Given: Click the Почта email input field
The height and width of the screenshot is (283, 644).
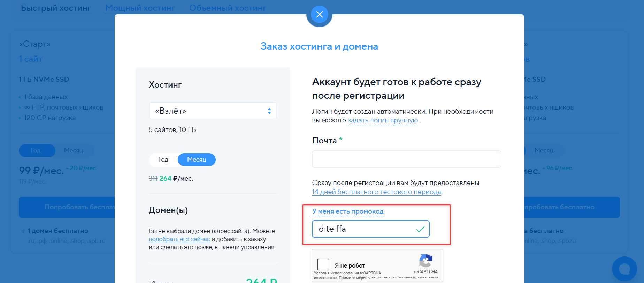Looking at the screenshot, I should [x=406, y=159].
